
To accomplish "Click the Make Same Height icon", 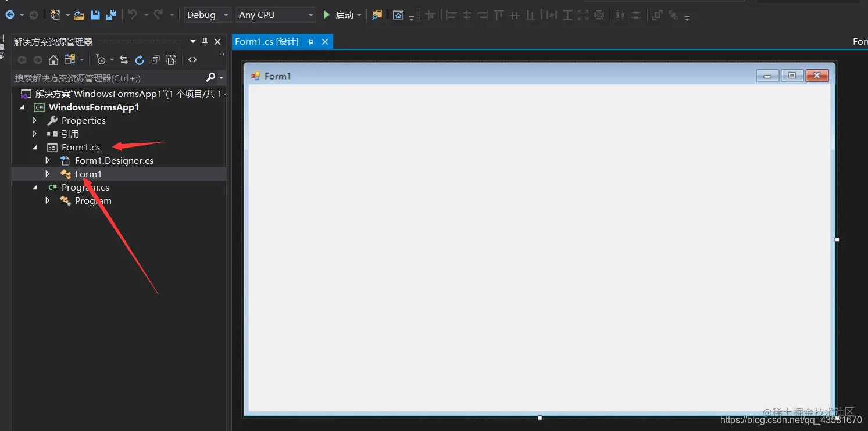I will coord(567,15).
